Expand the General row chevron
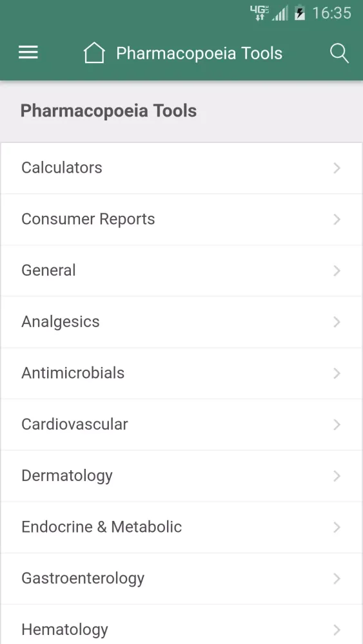Viewport: 363px width, 644px height. pyautogui.click(x=337, y=270)
